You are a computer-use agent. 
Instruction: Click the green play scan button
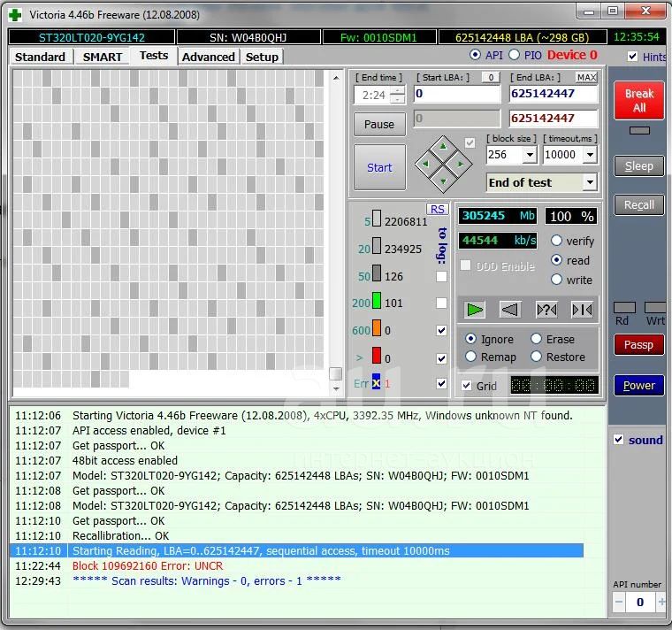474,309
